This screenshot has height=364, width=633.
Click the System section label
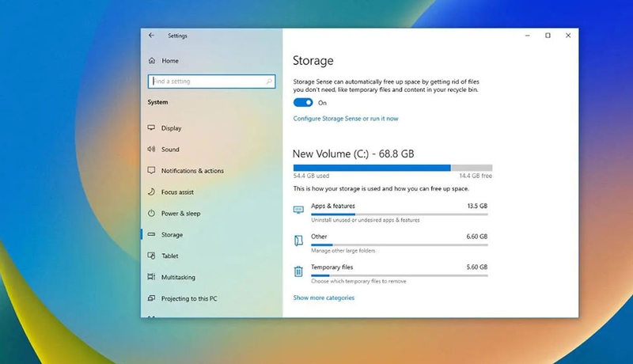157,102
